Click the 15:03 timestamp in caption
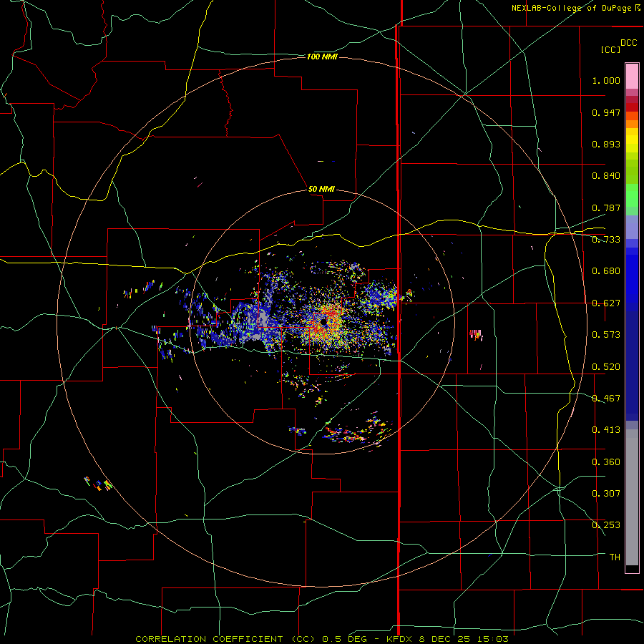The height and width of the screenshot is (644, 644). click(493, 639)
